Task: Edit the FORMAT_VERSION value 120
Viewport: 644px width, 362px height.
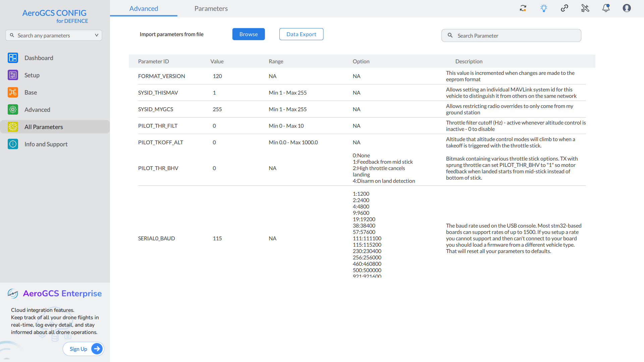Action: coord(217,76)
